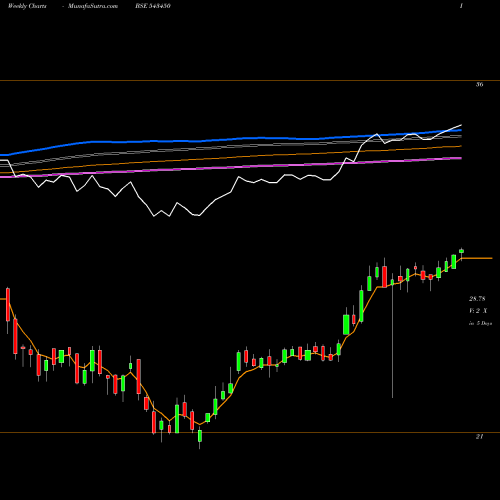Click the MunafaSutra.com label

tap(93, 6)
